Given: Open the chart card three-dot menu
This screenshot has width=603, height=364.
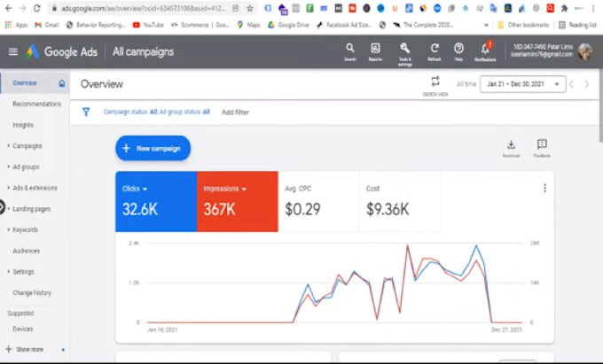Looking at the screenshot, I should [544, 188].
